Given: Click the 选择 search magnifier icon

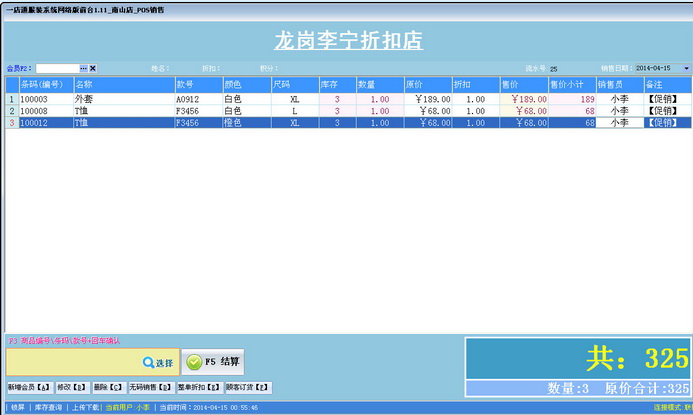Looking at the screenshot, I should click(148, 362).
